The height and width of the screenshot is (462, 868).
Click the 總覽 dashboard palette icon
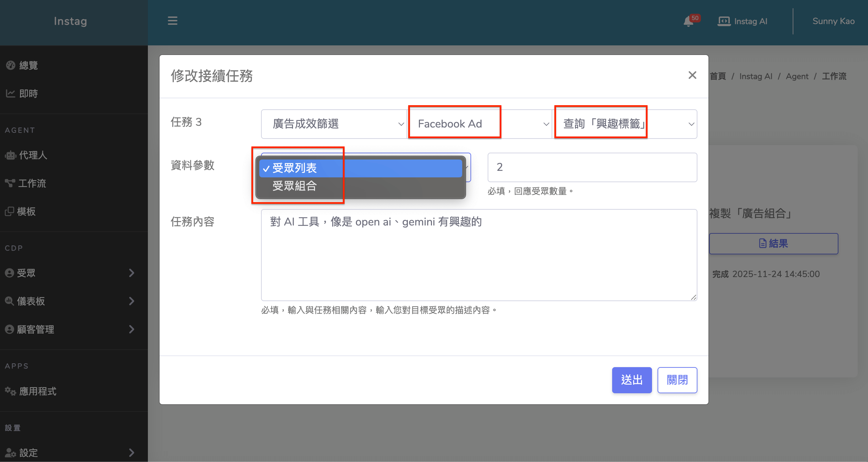click(x=11, y=65)
